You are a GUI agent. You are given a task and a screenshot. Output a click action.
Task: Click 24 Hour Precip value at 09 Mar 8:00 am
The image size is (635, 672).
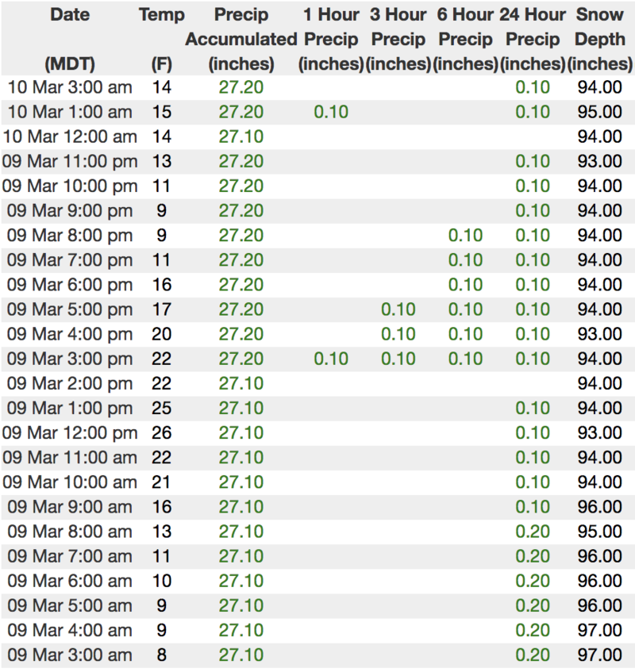pos(533,532)
